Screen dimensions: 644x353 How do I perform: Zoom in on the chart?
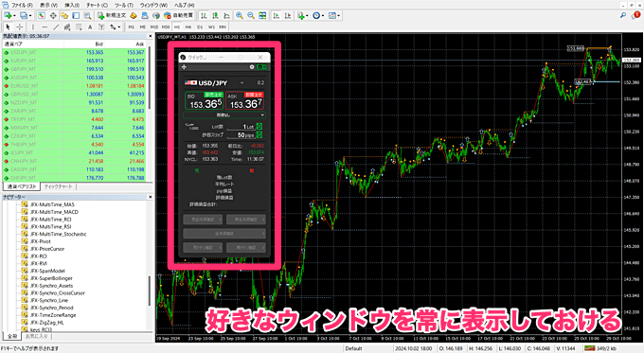[240, 15]
